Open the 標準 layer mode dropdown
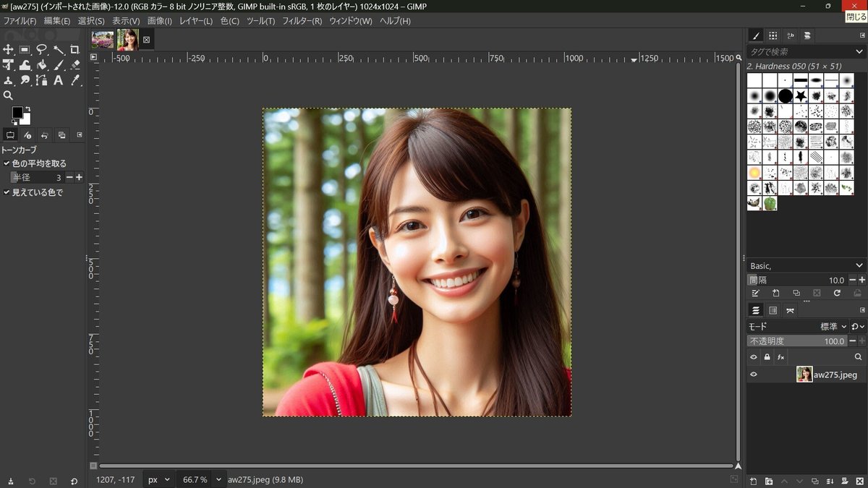The image size is (868, 488). click(x=829, y=327)
